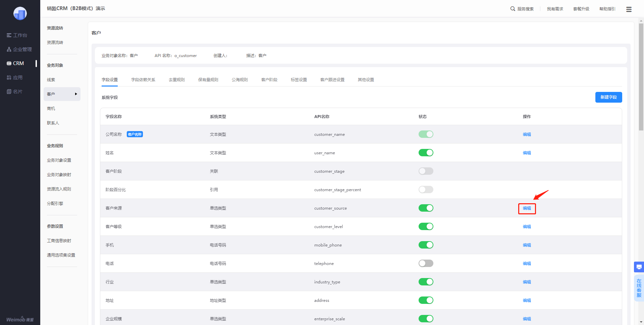The width and height of the screenshot is (644, 325).
Task: Click the 新建字段 button
Action: tap(608, 97)
